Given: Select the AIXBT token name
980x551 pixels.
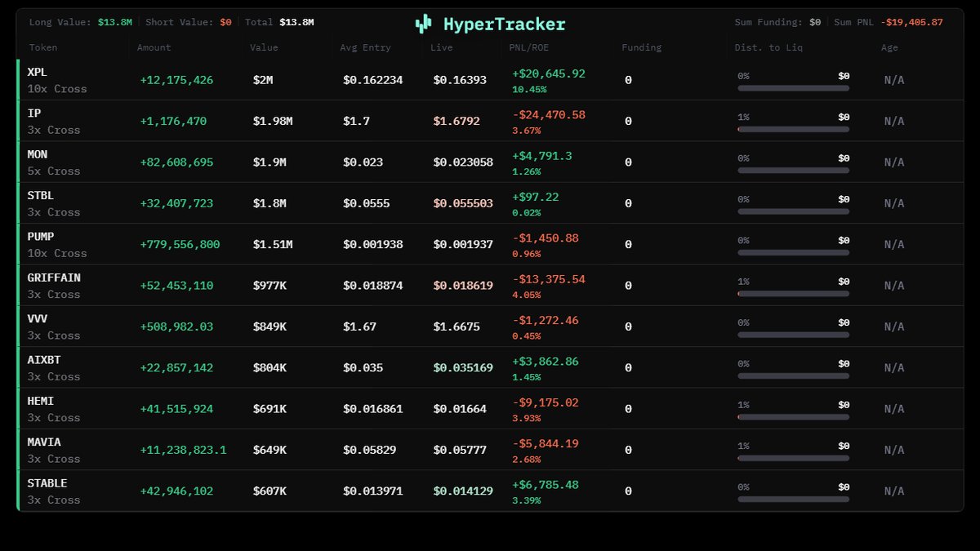Looking at the screenshot, I should click(44, 359).
